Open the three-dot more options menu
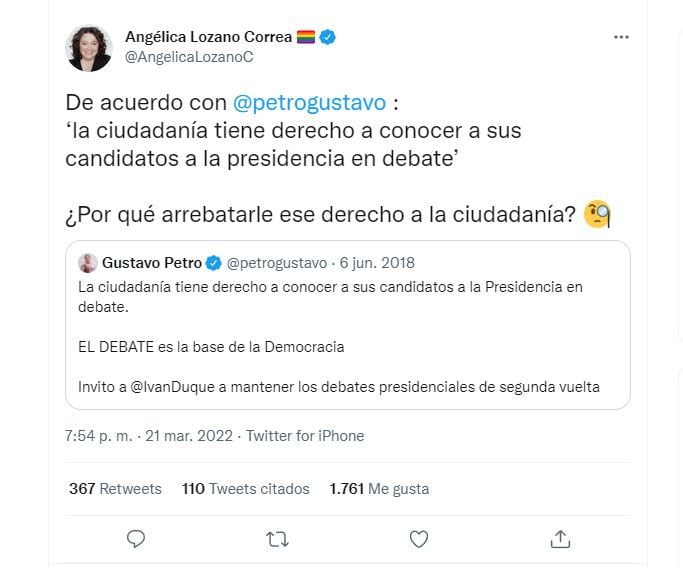The height and width of the screenshot is (568, 683). pos(621,37)
